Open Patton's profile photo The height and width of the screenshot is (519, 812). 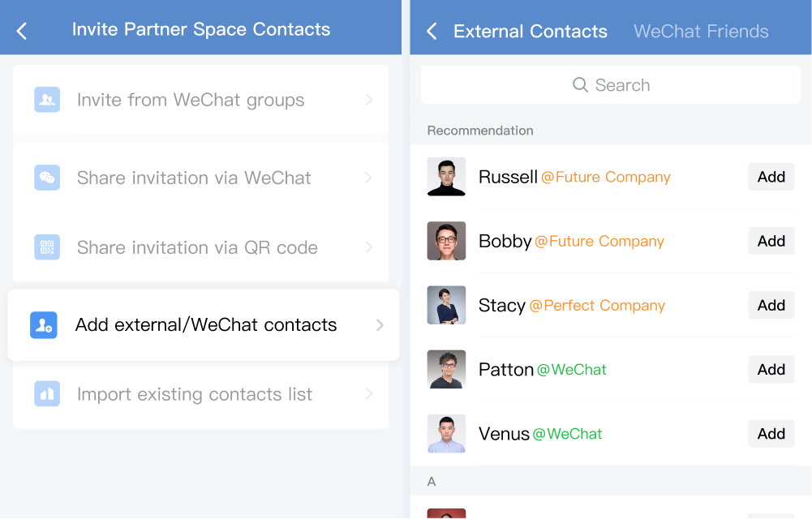[x=446, y=370]
